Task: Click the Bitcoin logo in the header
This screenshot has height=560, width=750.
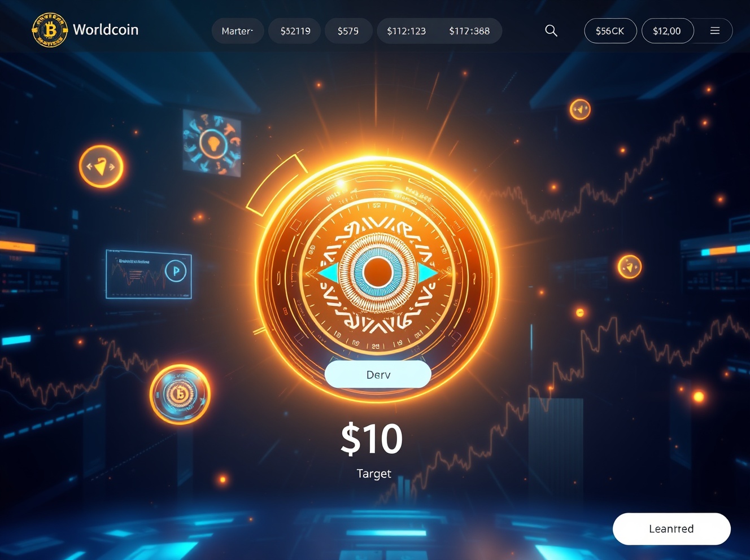Action: click(50, 30)
